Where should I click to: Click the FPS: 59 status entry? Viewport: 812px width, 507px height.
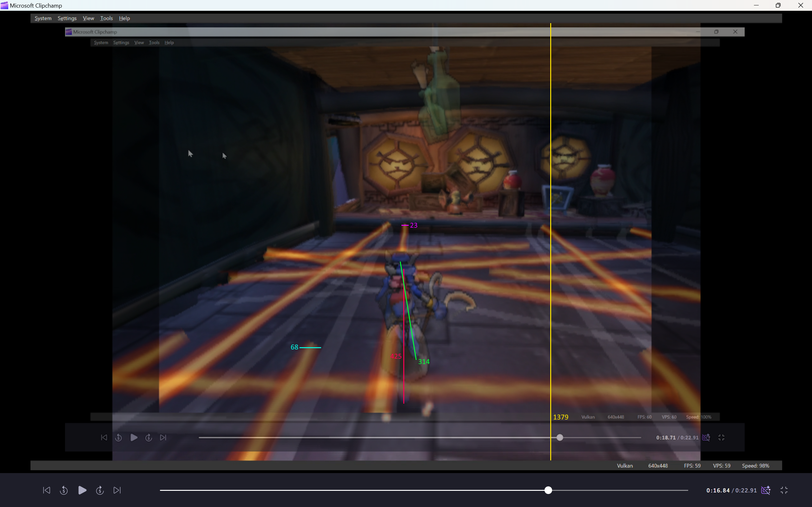tap(692, 466)
